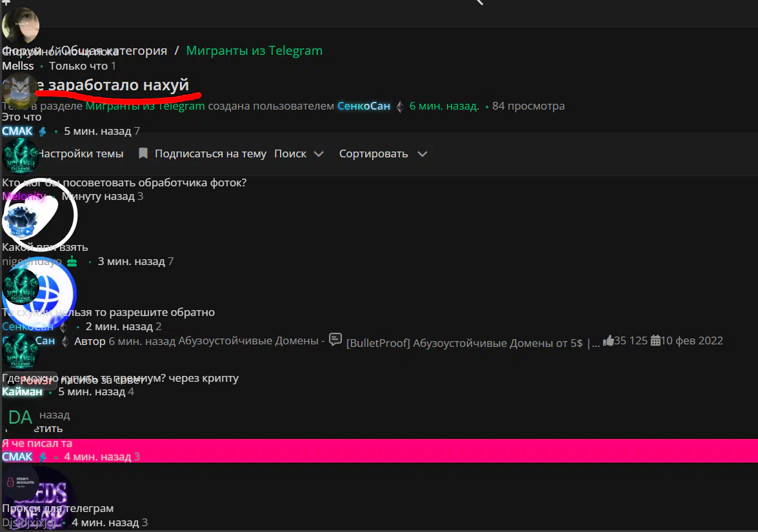Open the "Прокси для телеграм" thread

58,508
